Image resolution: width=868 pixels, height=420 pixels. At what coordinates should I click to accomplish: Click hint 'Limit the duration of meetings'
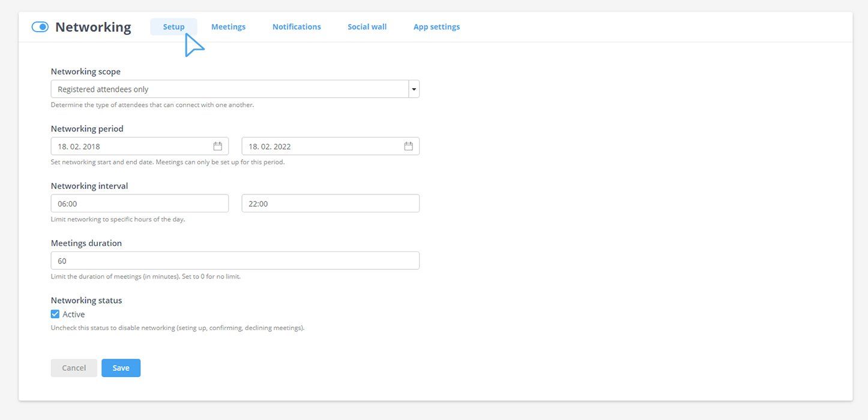(x=146, y=277)
